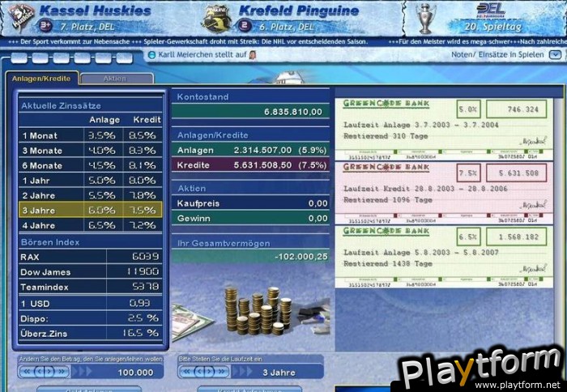Click the blue round icon before Karll Meierchen
The height and width of the screenshot is (392, 567).
coord(152,55)
